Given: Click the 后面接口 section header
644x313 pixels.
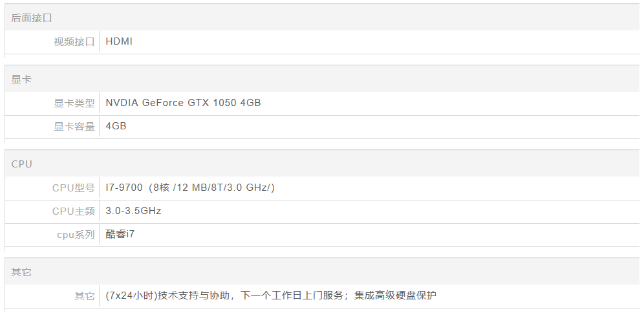Looking at the screenshot, I should tap(31, 18).
